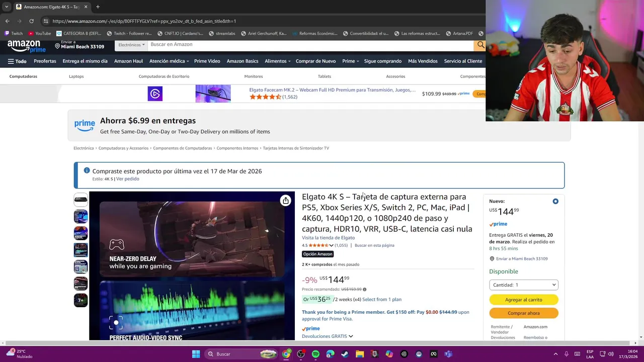644x362 pixels.
Task: Click the share icon on product image
Action: tap(285, 200)
